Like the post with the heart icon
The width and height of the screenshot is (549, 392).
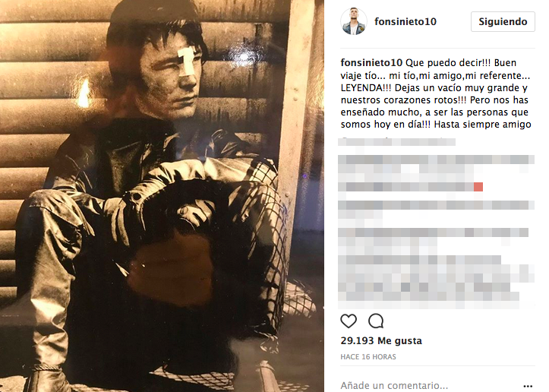click(349, 321)
